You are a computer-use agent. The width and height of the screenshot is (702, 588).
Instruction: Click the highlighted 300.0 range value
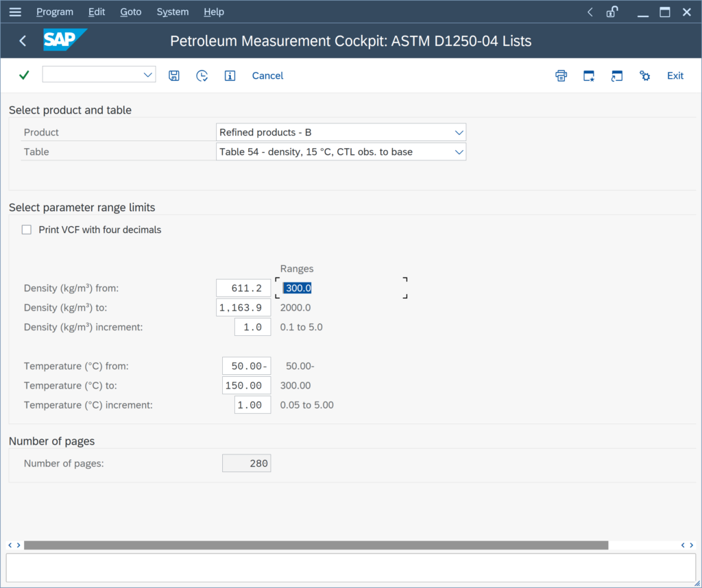[x=298, y=288]
